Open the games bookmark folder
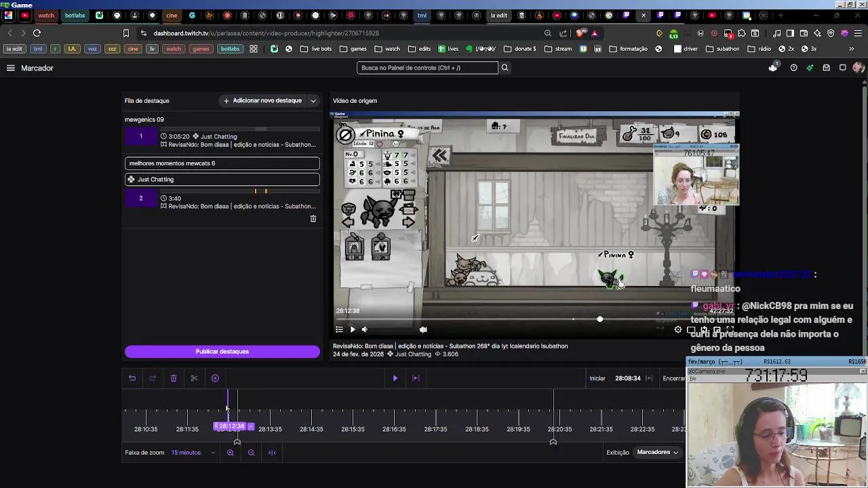 tap(353, 49)
